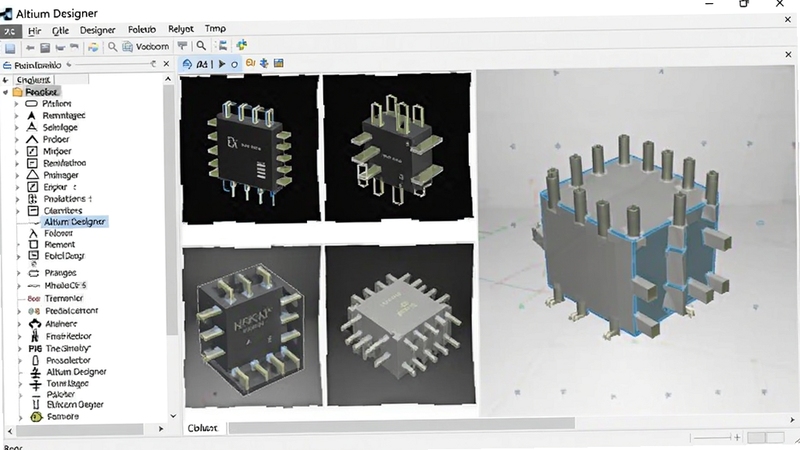Click the tree panel scroll-up arrow

pyautogui.click(x=168, y=79)
